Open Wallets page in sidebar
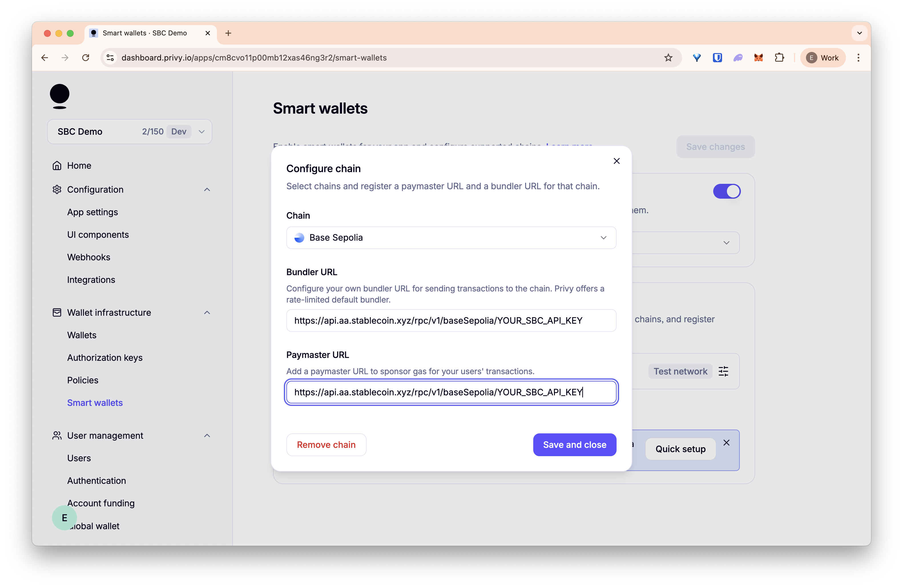This screenshot has width=903, height=588. (x=82, y=335)
